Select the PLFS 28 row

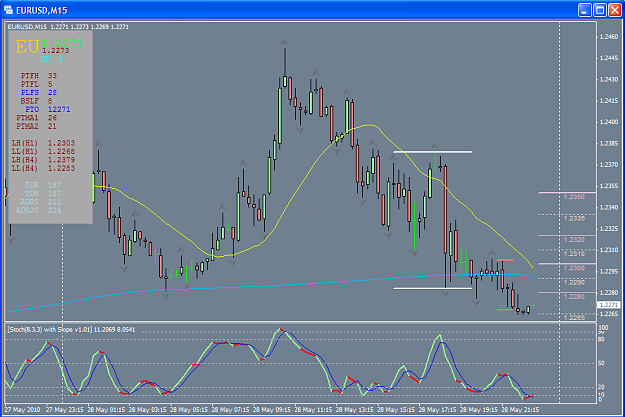pyautogui.click(x=39, y=92)
